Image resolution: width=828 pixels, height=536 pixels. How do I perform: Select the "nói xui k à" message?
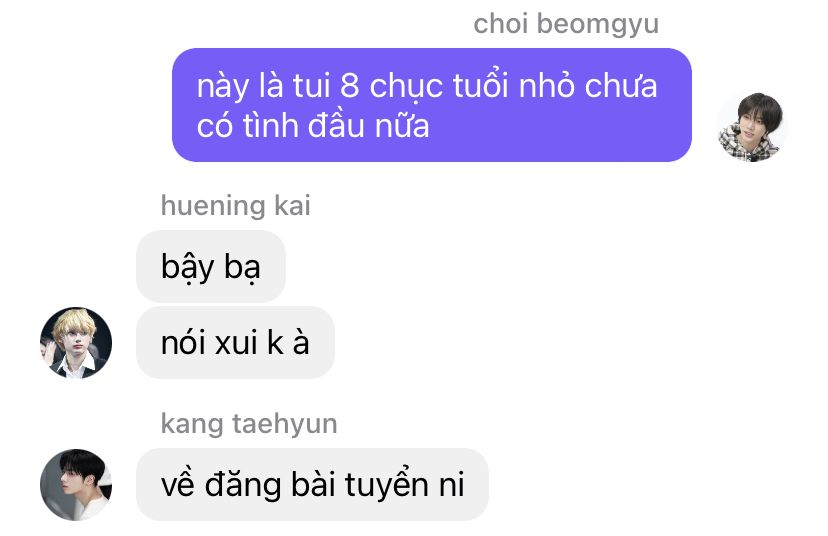click(x=235, y=343)
